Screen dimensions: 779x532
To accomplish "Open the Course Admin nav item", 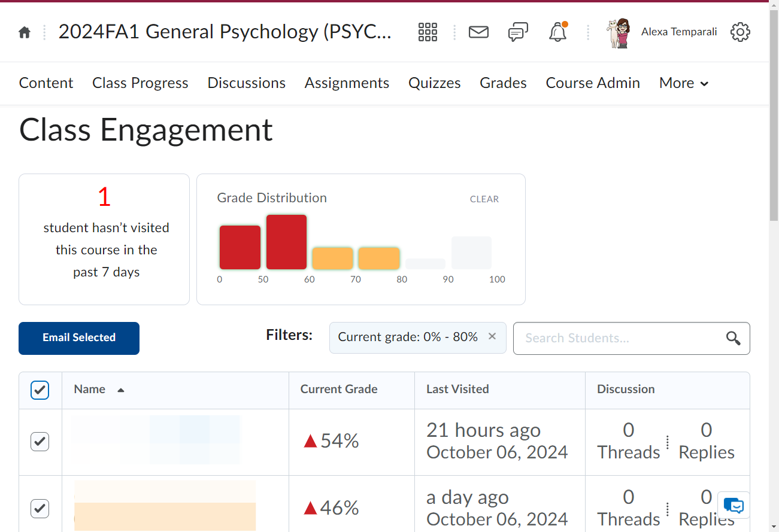I will [x=593, y=83].
